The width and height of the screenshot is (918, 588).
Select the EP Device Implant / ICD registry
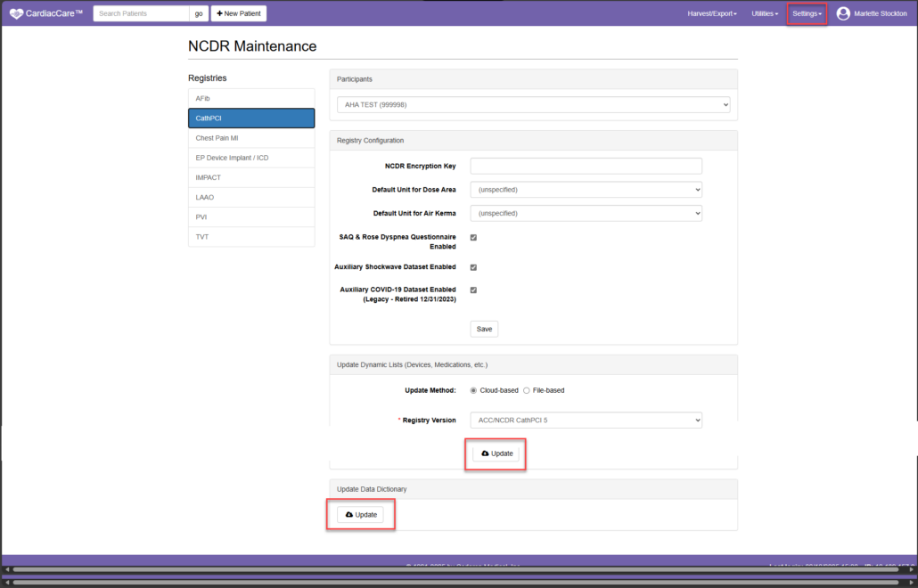(x=251, y=158)
